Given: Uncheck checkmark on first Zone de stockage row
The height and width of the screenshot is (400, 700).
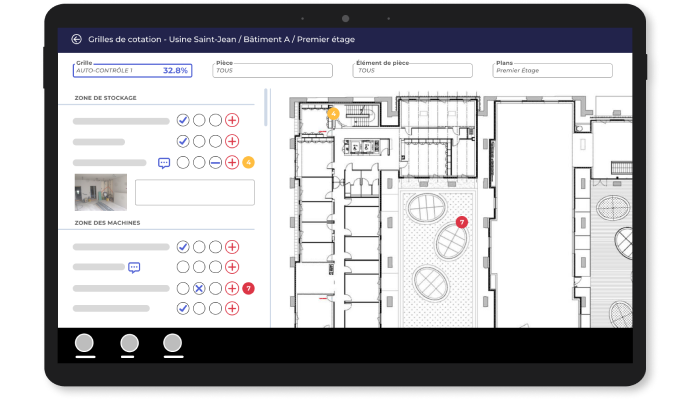Looking at the screenshot, I should [183, 120].
